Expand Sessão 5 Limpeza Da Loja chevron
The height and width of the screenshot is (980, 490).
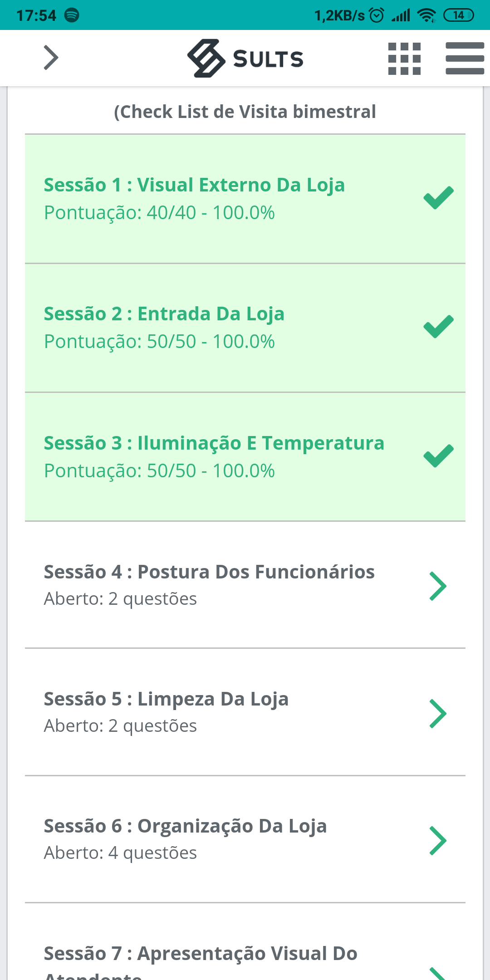pos(438,714)
